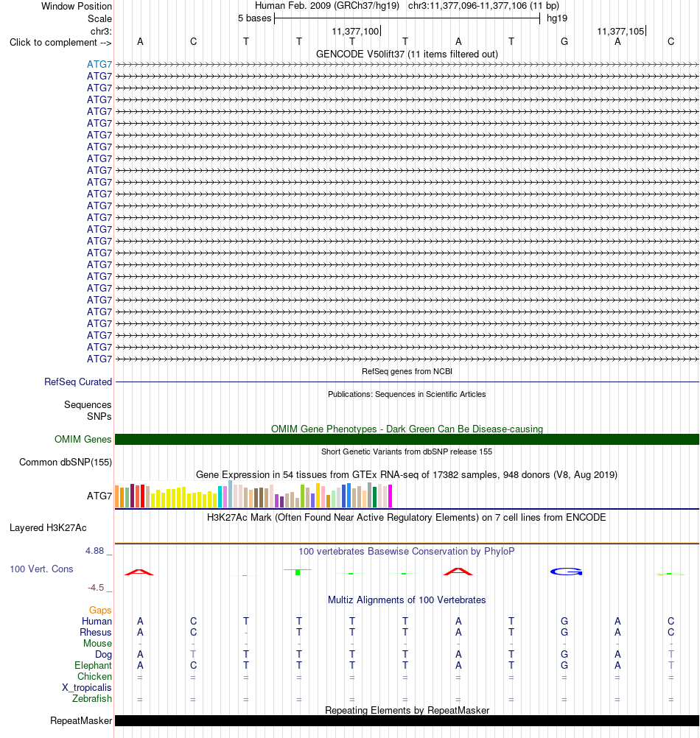Image resolution: width=700 pixels, height=738 pixels.
Task: Click the 11,377,105 coordinate marker
Action: [621, 32]
